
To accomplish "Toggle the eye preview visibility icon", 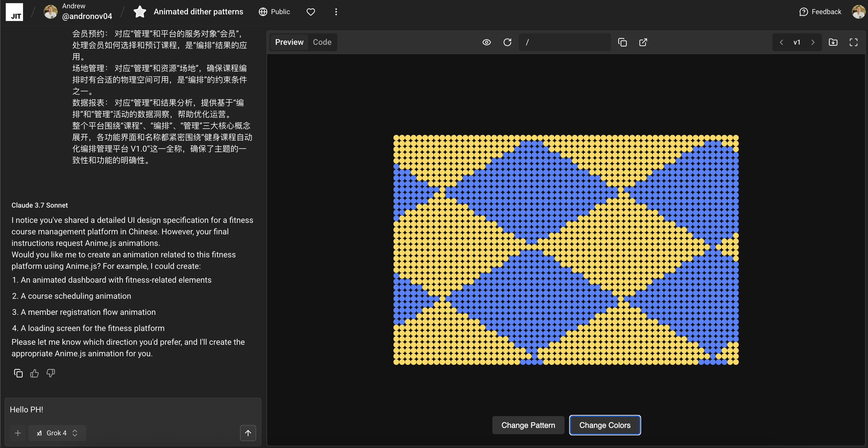I will tap(486, 42).
